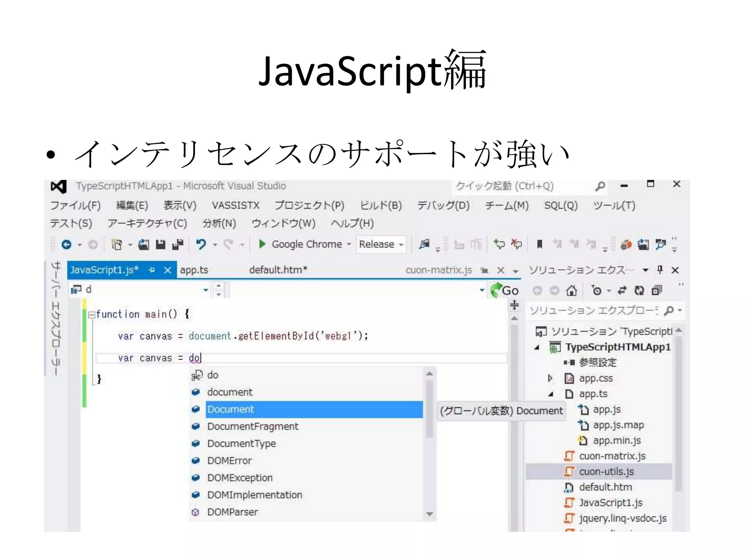Toggle a bookmark with the bookmark icon
Viewport: 747px width, 560px height.
540,244
